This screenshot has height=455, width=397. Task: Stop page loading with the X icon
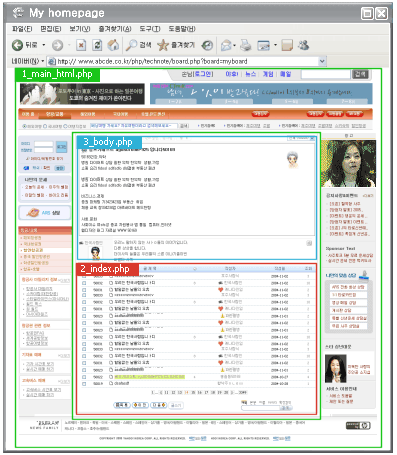coord(81,45)
